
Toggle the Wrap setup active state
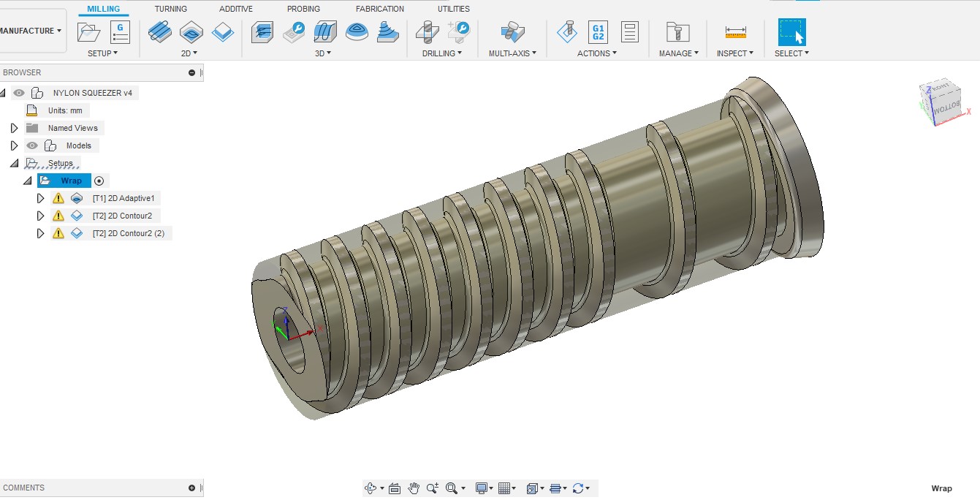[x=99, y=181]
